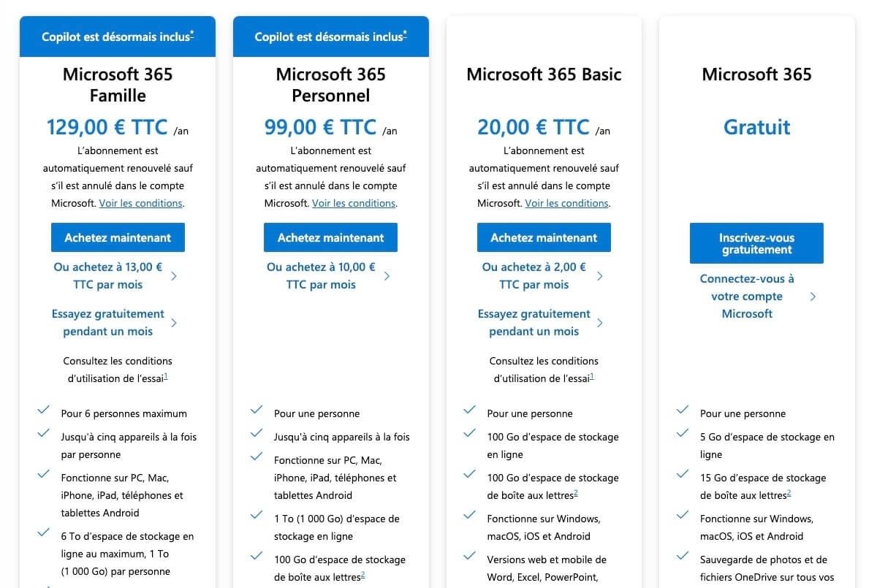Click Inscrivez-vous gratuitement on the Gratuit plan
This screenshot has height=588, width=877.
click(x=756, y=243)
